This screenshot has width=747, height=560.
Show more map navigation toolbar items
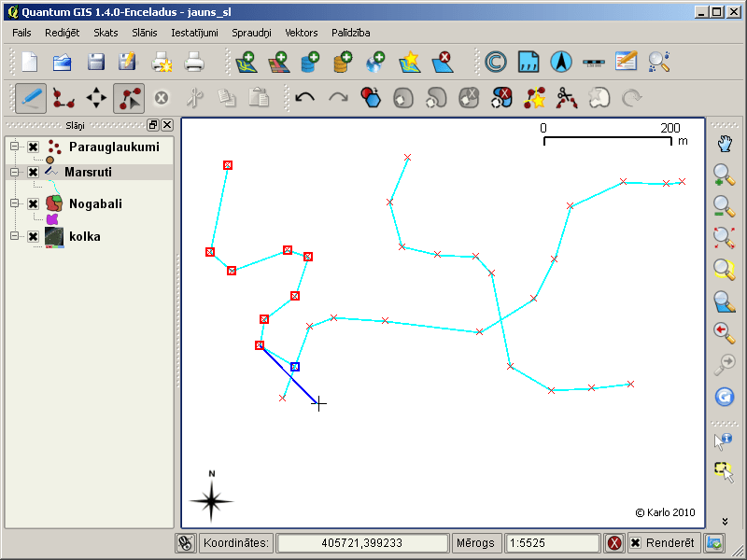725,522
